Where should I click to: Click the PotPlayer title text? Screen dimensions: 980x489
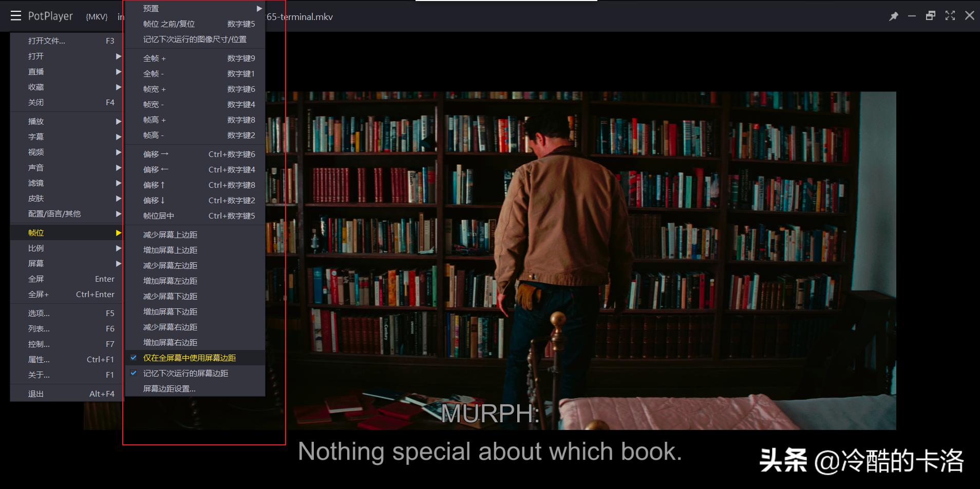[x=50, y=16]
